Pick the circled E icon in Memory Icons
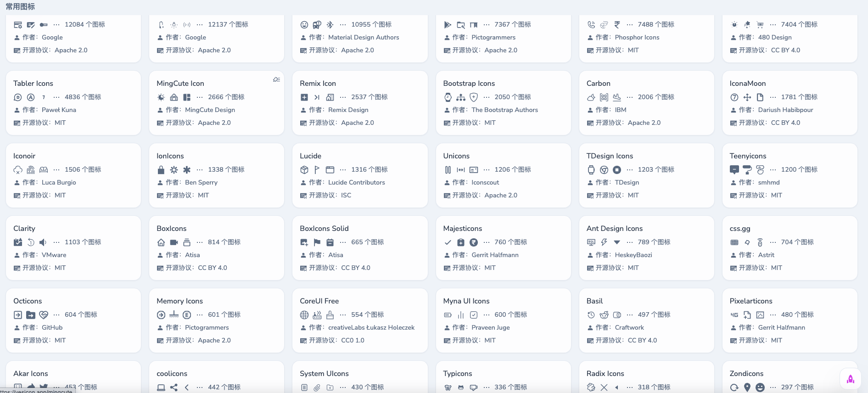868x393 pixels. [187, 315]
